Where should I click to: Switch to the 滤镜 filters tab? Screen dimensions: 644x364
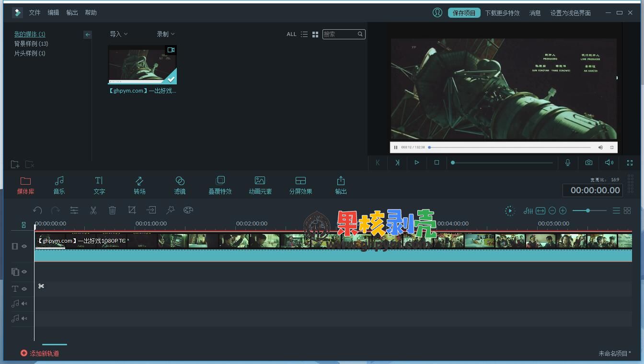(x=180, y=185)
